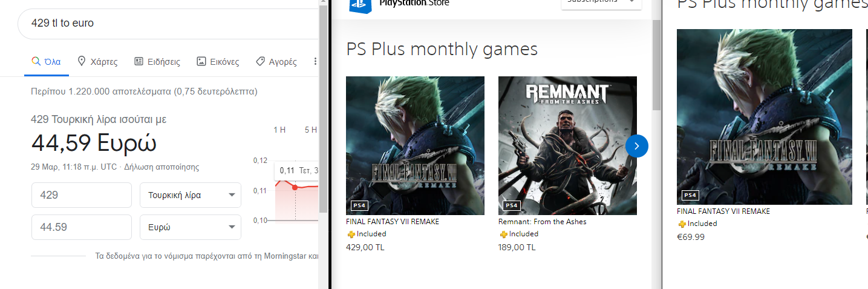The width and height of the screenshot is (868, 289).
Task: Open the Subscriptions dropdown in PlayStation Store
Action: coord(601,4)
